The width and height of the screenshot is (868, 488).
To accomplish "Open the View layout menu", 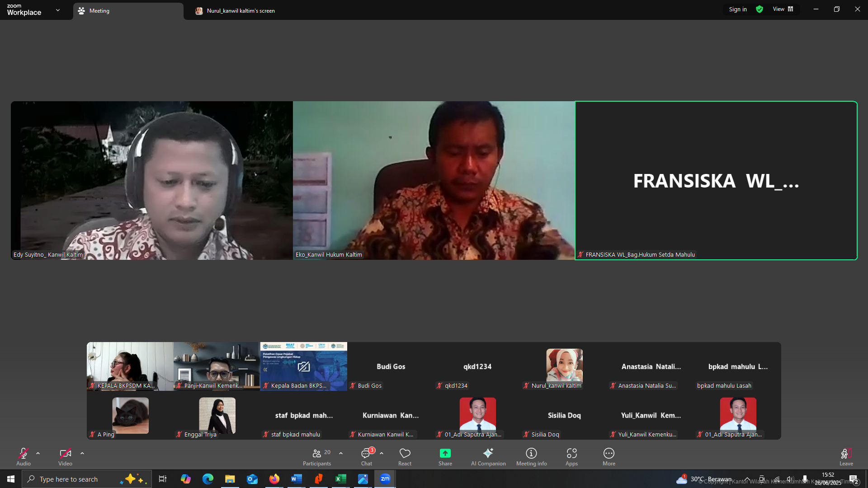I will click(x=783, y=9).
